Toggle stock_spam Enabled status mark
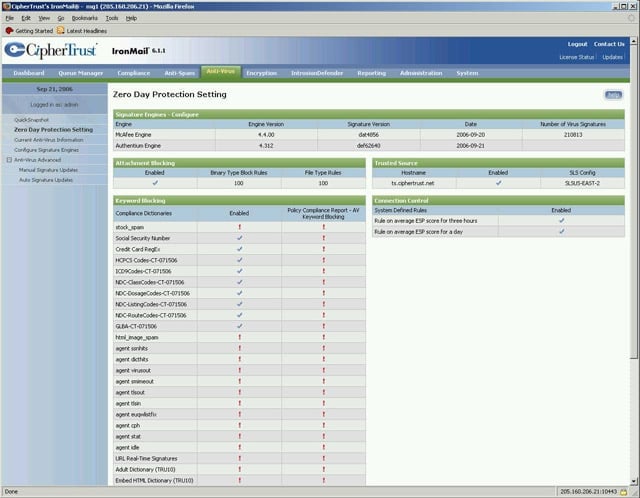This screenshot has height=498, width=640. point(240,227)
